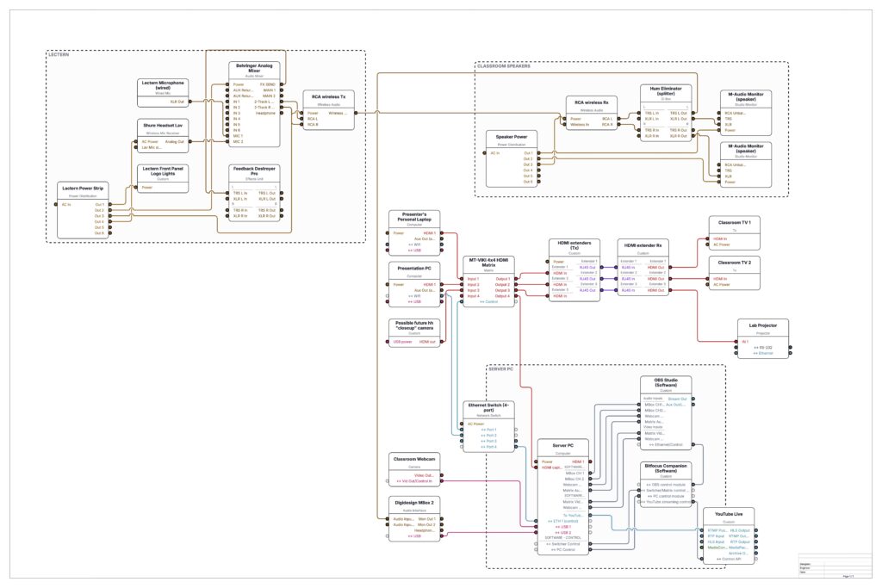Image resolution: width=882 pixels, height=588 pixels.
Task: Select the HDMI extender Rx block
Action: 643,268
